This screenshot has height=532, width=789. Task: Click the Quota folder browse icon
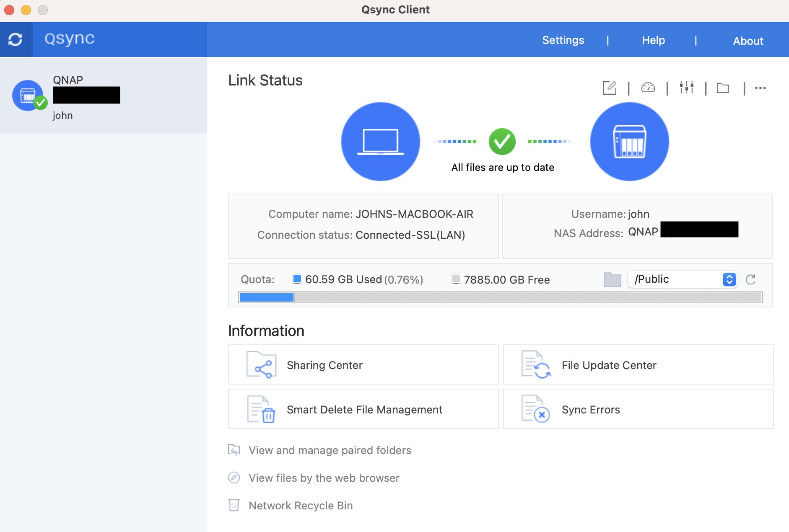[612, 279]
